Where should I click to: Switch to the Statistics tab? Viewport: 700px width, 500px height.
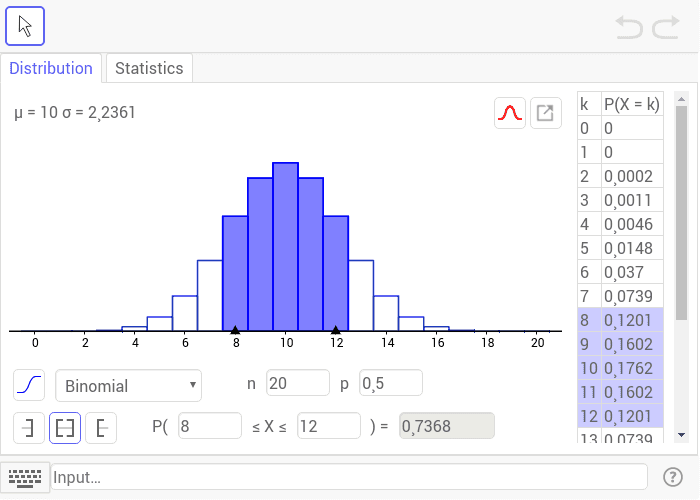149,68
